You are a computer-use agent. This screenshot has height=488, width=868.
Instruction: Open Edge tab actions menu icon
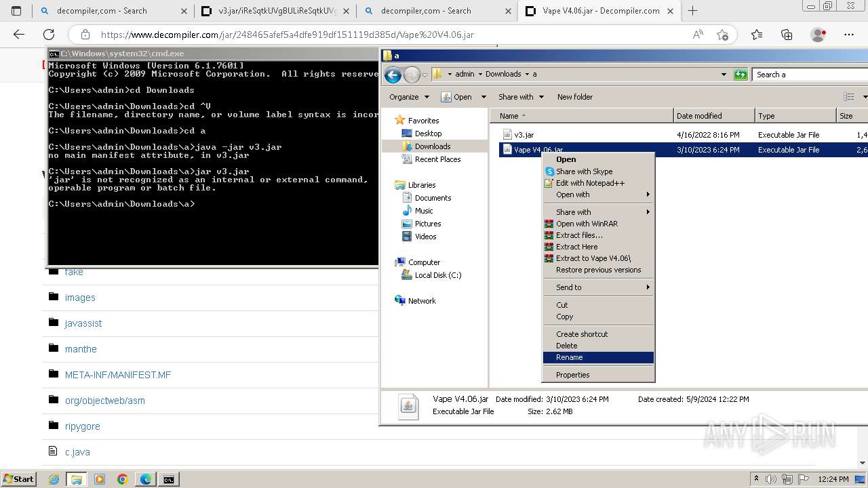tap(16, 11)
